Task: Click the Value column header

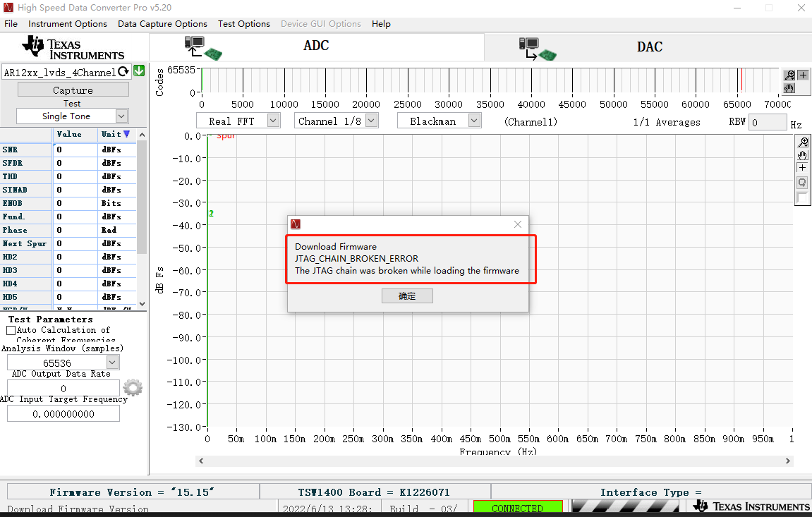Action: tap(75, 134)
